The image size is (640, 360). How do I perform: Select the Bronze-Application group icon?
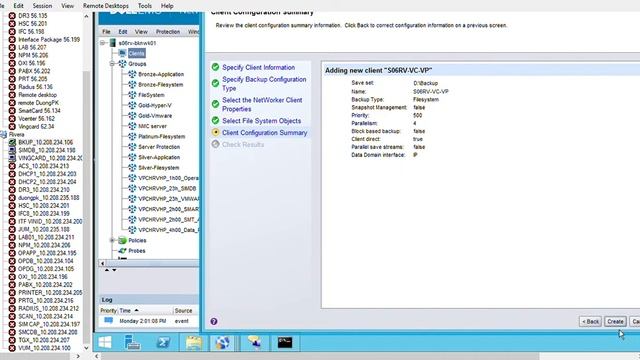tap(132, 74)
